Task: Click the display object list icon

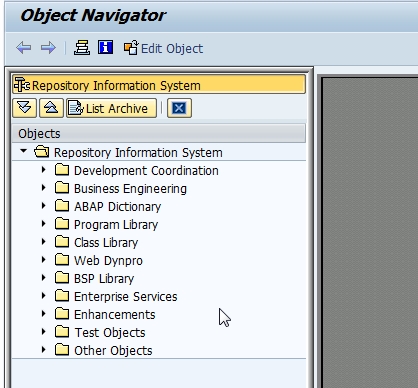Action: click(x=82, y=48)
